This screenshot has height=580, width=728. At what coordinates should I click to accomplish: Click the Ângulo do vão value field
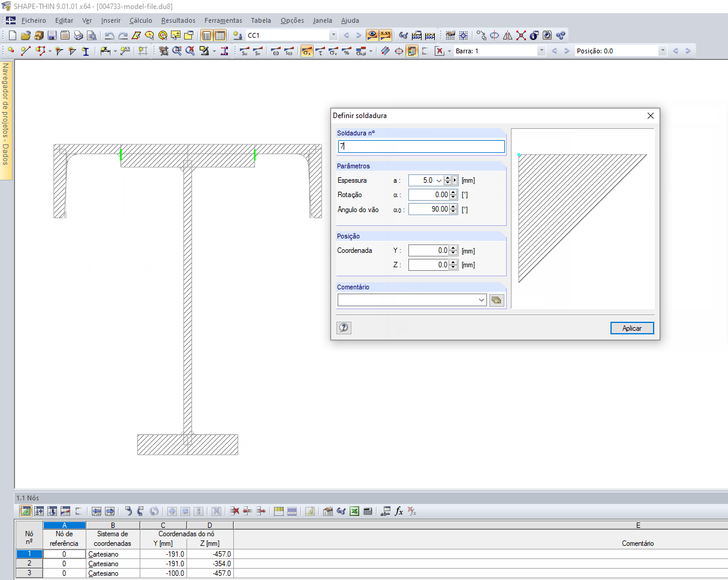429,209
